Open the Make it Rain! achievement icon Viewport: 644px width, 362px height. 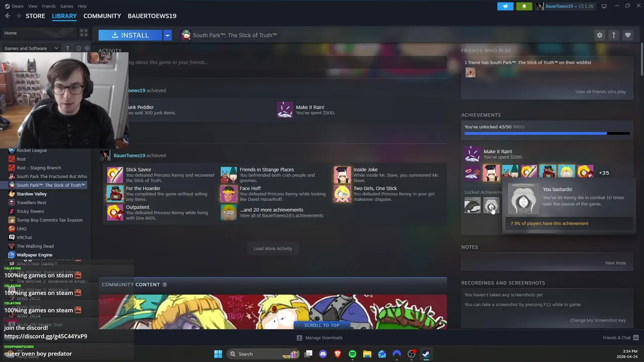point(472,153)
